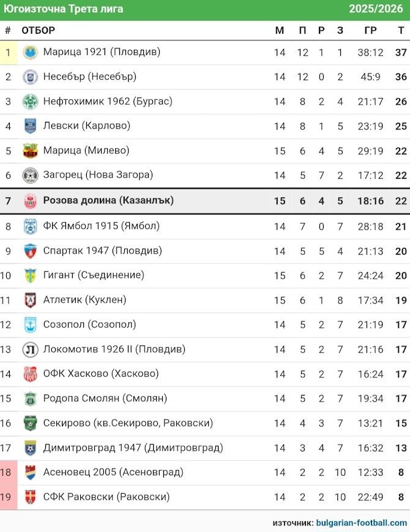Open the bulgarian-football.com source link

(x=361, y=523)
